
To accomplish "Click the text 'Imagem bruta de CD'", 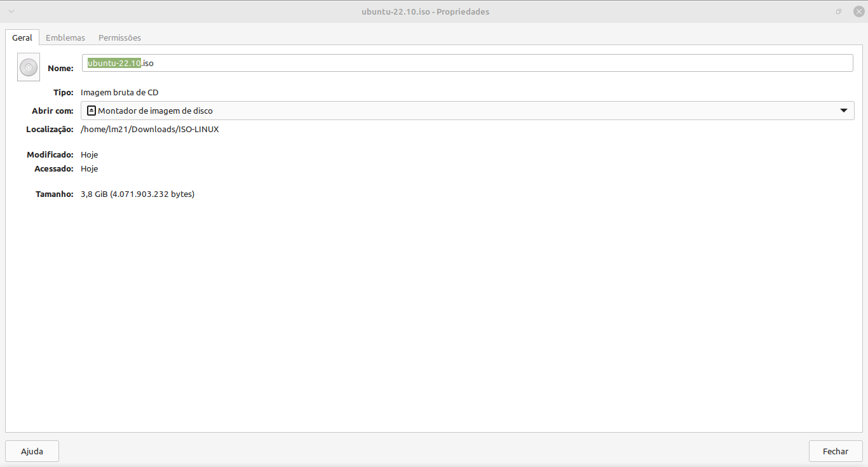I will click(119, 92).
